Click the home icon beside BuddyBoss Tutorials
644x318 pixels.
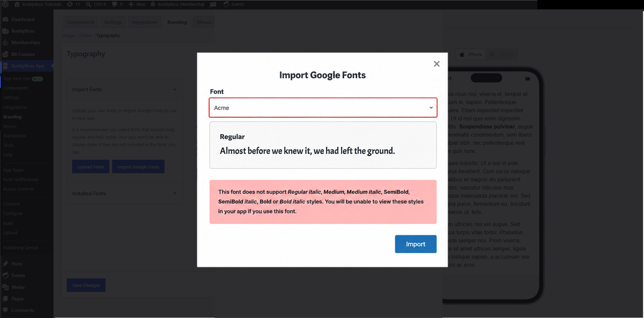click(17, 4)
